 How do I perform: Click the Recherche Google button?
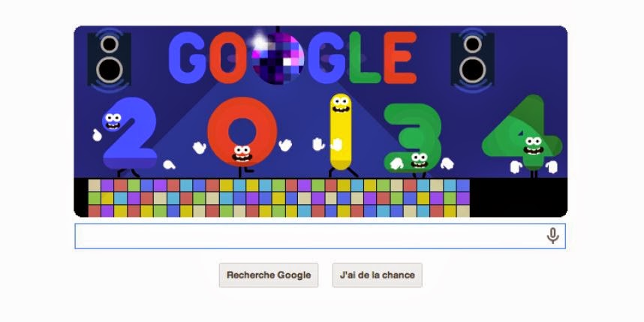[x=269, y=275]
